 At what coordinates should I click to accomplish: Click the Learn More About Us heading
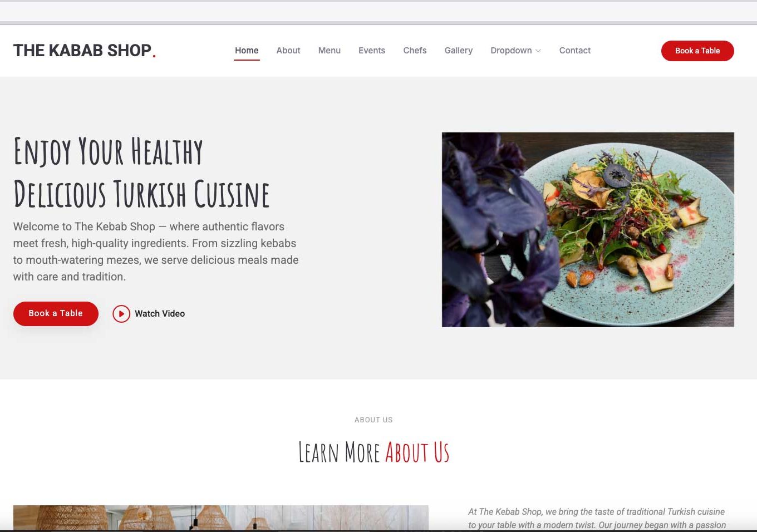(x=373, y=452)
